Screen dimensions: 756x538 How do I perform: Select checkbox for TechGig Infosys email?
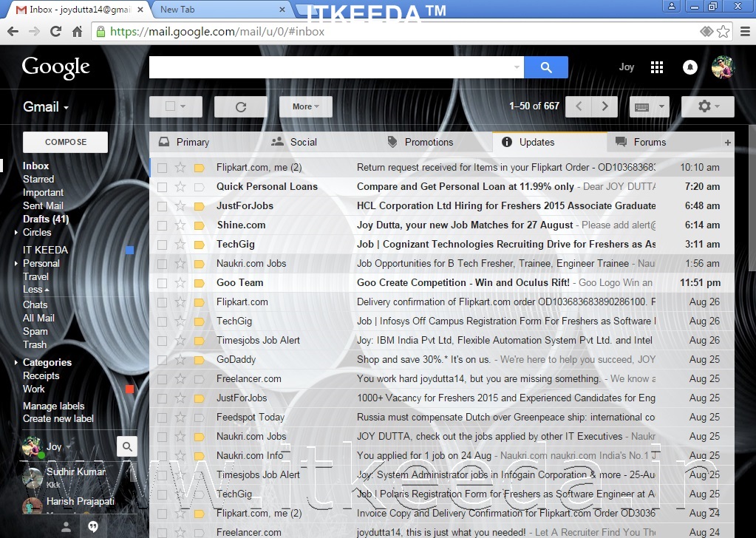pos(162,321)
